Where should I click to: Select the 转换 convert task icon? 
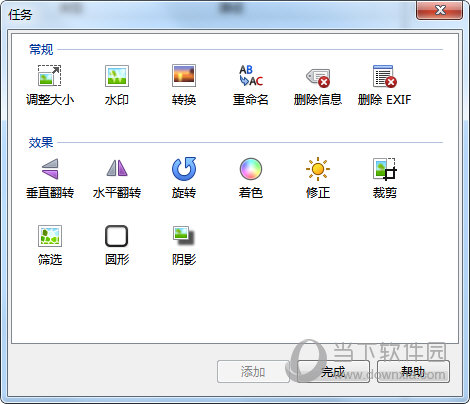(184, 76)
